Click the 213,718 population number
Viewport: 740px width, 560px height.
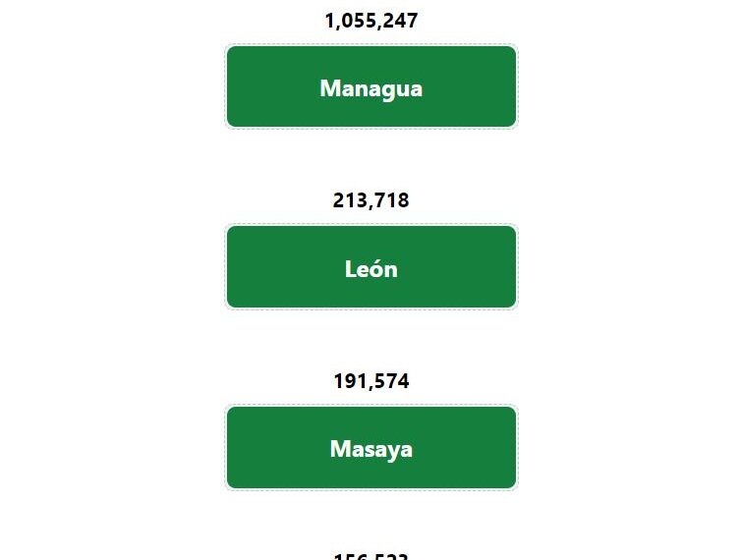(370, 200)
